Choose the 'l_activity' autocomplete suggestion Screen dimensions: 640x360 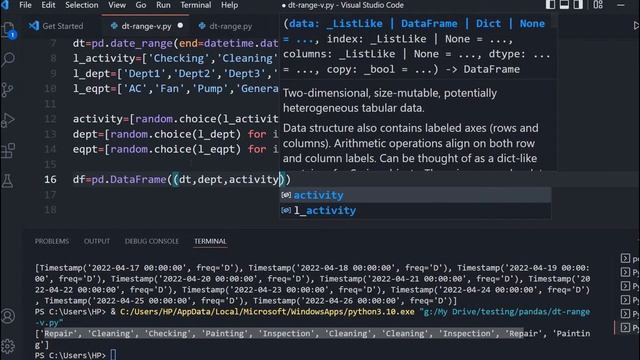415,211
